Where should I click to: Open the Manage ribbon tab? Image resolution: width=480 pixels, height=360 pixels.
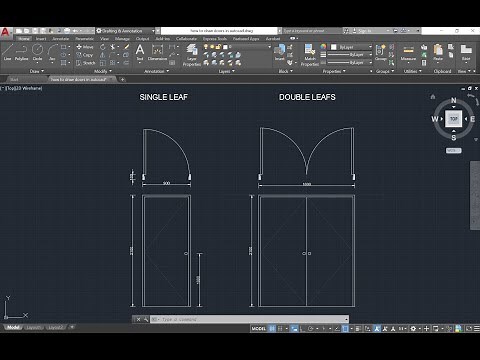coord(122,39)
